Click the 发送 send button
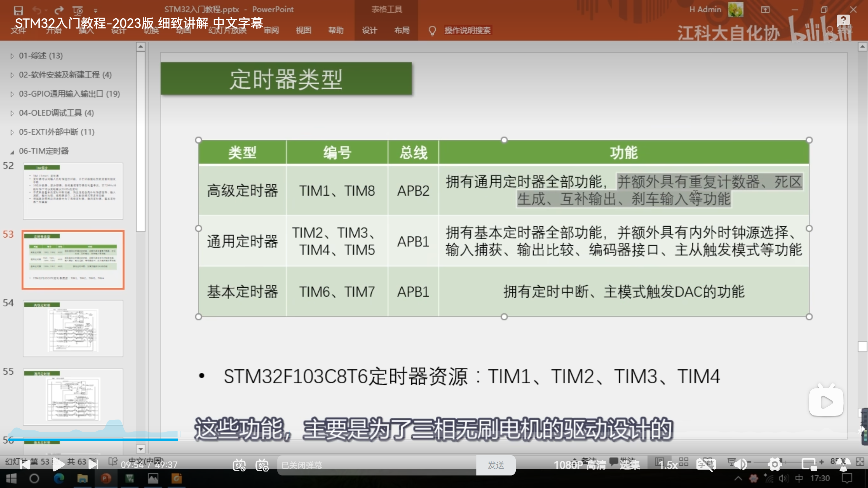 (496, 465)
